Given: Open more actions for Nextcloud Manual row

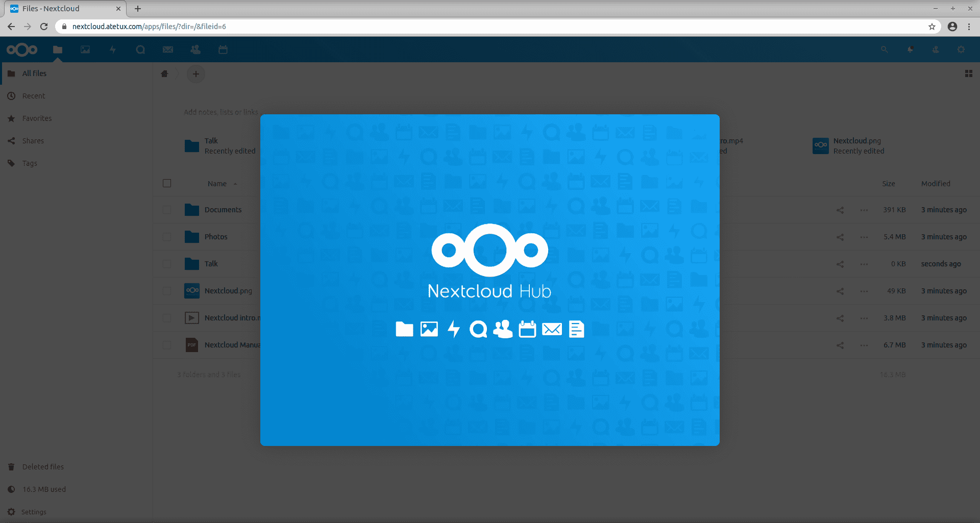Looking at the screenshot, I should pos(864,345).
